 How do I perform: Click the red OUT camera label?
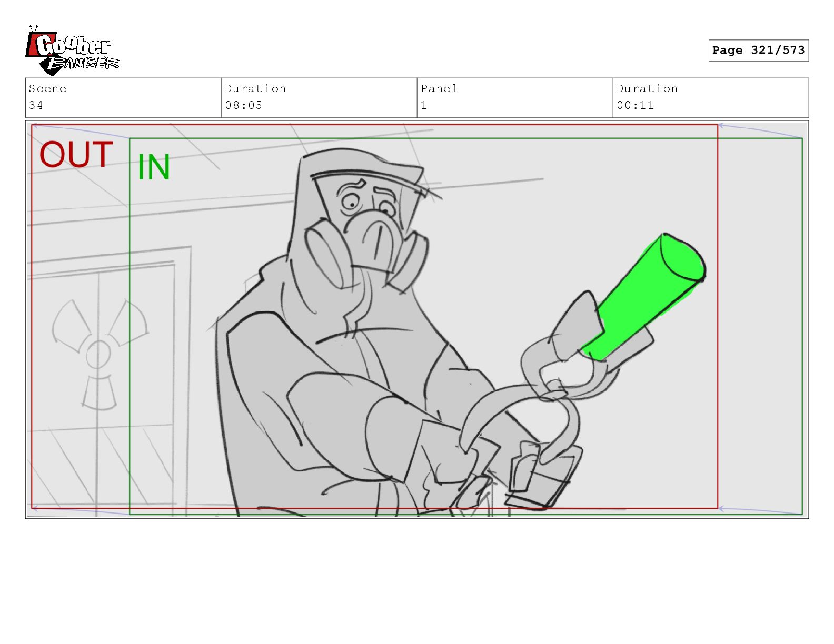pyautogui.click(x=76, y=155)
